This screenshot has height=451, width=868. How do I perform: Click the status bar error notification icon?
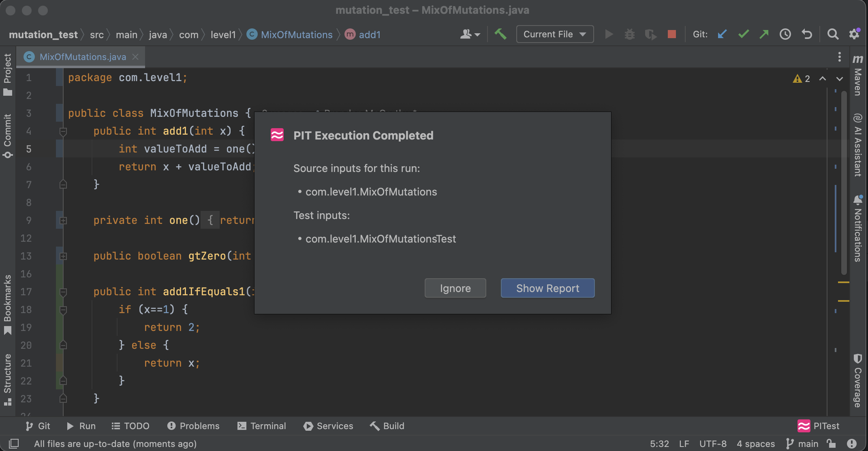pyautogui.click(x=852, y=444)
